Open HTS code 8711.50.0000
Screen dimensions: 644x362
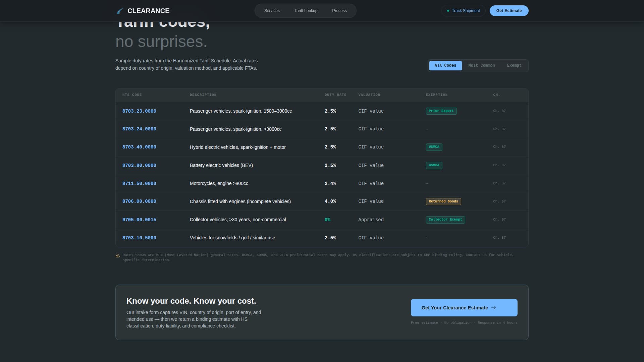click(139, 184)
